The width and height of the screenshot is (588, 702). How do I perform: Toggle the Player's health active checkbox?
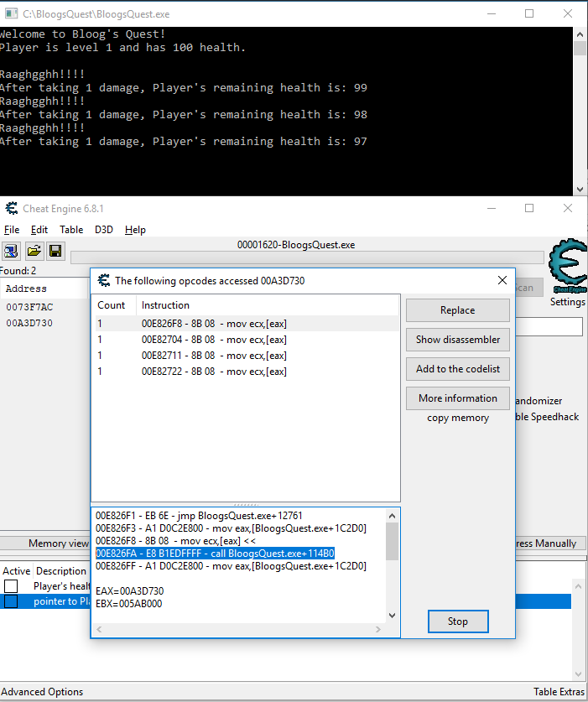click(x=11, y=586)
